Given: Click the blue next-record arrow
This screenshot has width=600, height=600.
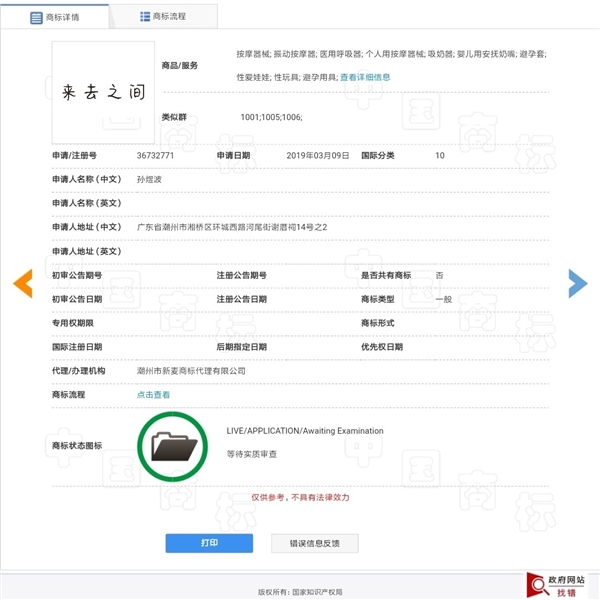Looking at the screenshot, I should click(x=577, y=284).
